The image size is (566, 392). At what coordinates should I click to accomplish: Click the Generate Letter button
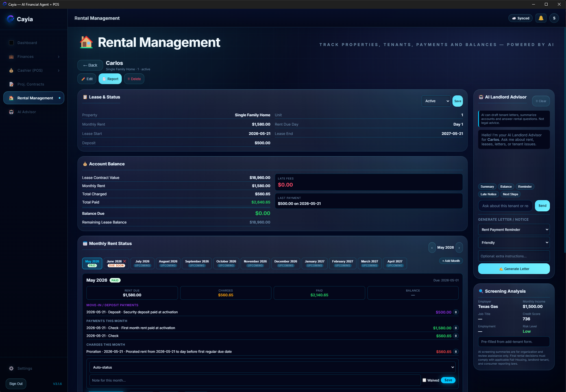click(514, 269)
